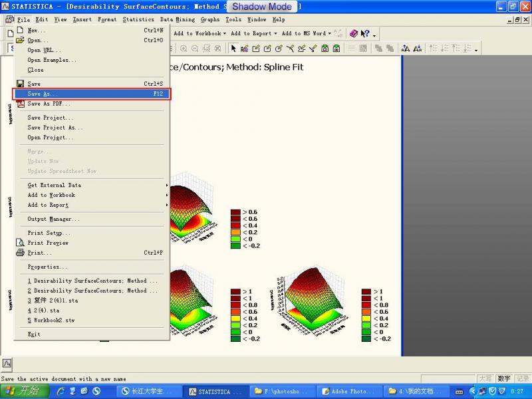Choose Open Project... menu entry
The image size is (532, 399).
(92, 138)
